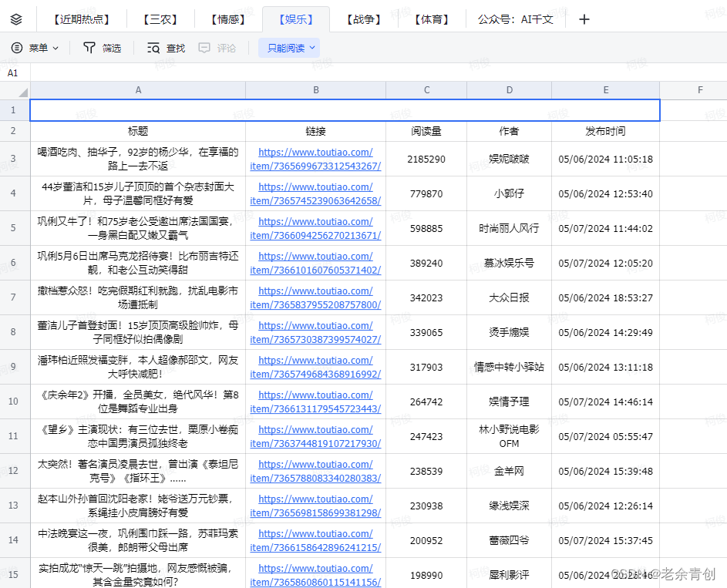Click title cell about 喝酒吃肉、抽华子
This screenshot has height=588, width=727.
point(138,159)
